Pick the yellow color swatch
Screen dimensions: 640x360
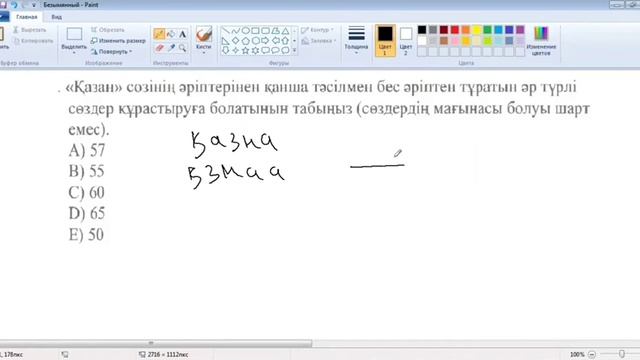[x=476, y=29]
